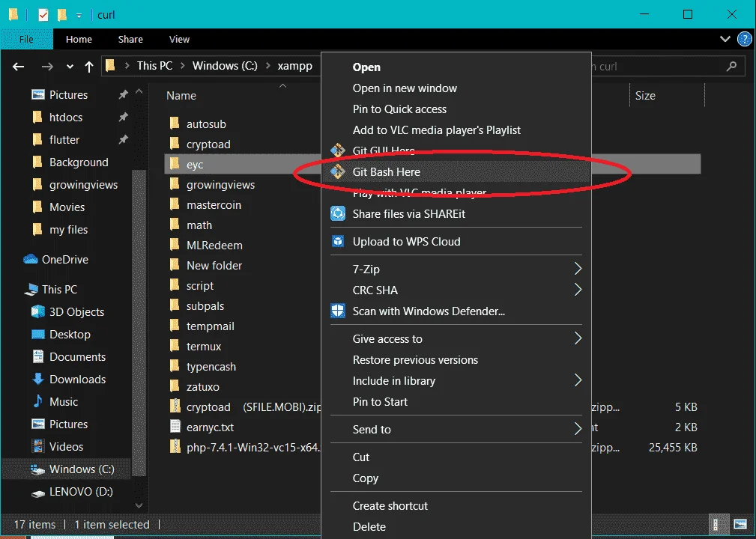Click the Properties quick access icon

tap(43, 15)
